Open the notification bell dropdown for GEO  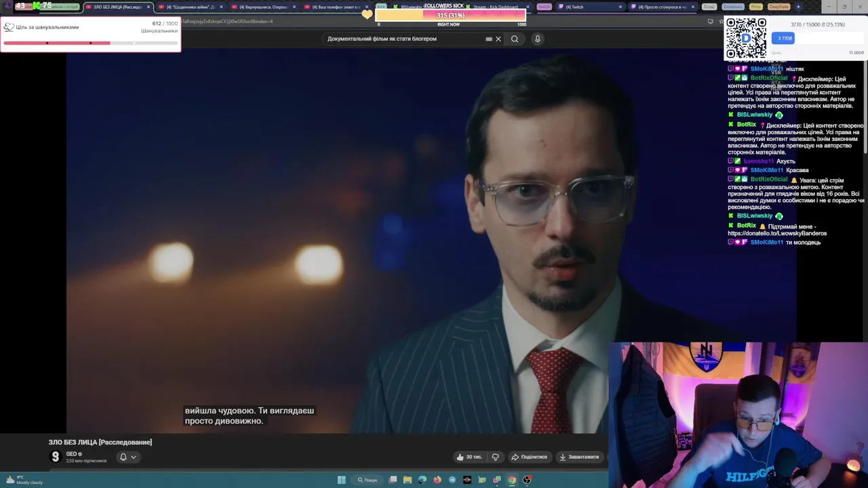point(127,457)
